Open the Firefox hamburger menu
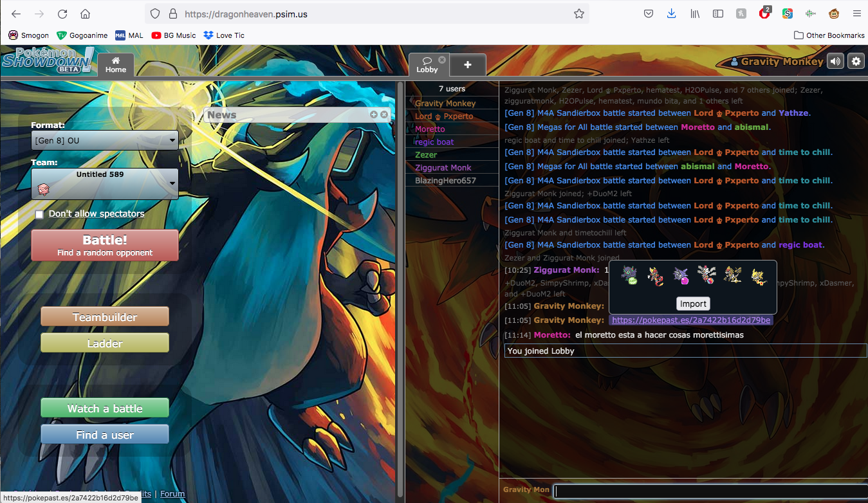 click(856, 14)
